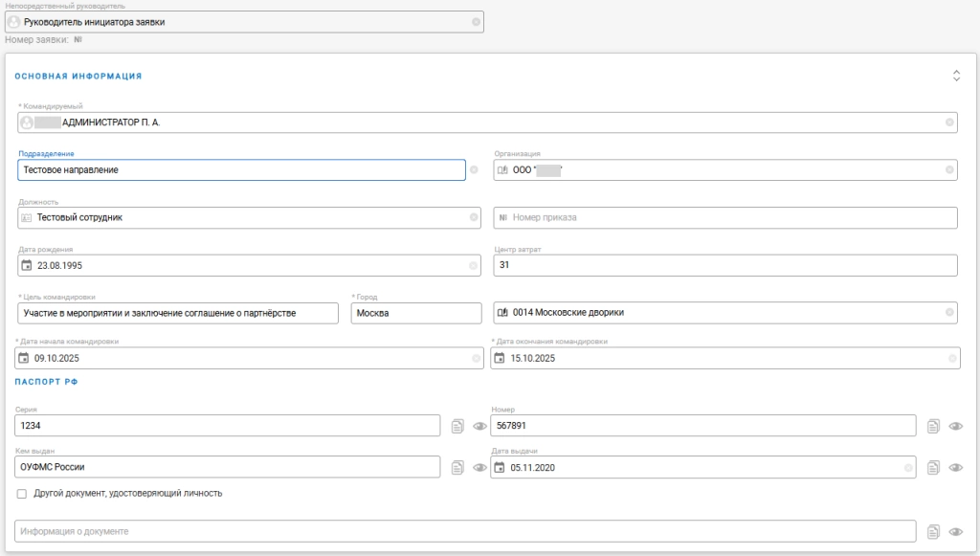This screenshot has height=556, width=980.
Task: Copy passport Серия value with document icon
Action: tap(457, 426)
